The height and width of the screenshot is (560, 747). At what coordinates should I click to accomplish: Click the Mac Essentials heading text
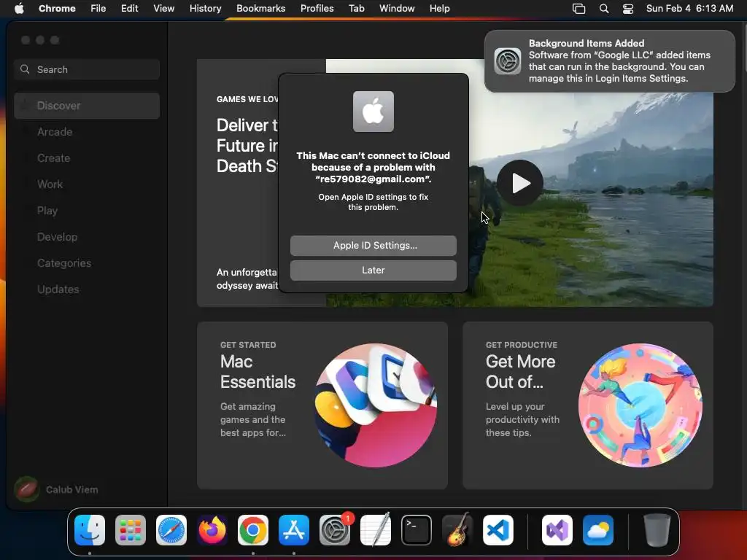(x=258, y=372)
